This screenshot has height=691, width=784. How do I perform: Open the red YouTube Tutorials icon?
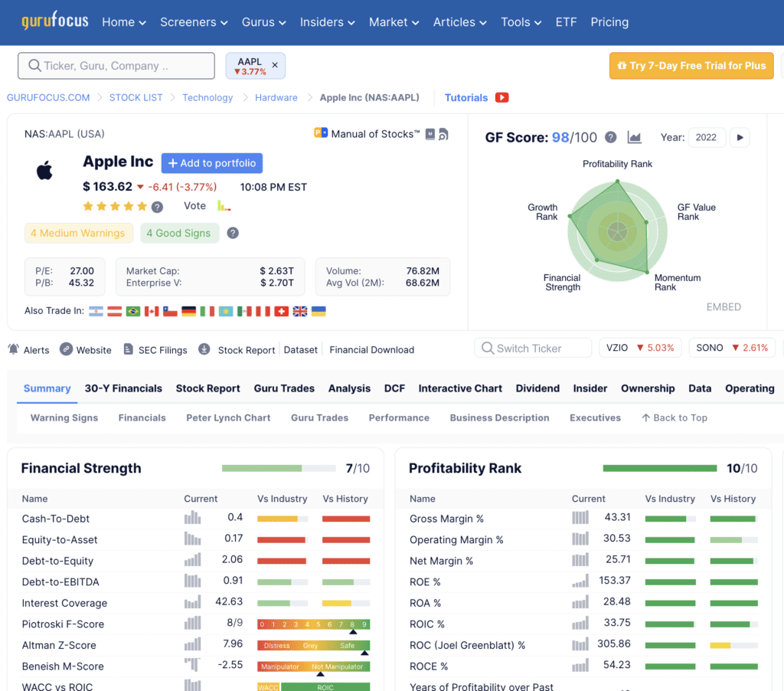[x=502, y=97]
